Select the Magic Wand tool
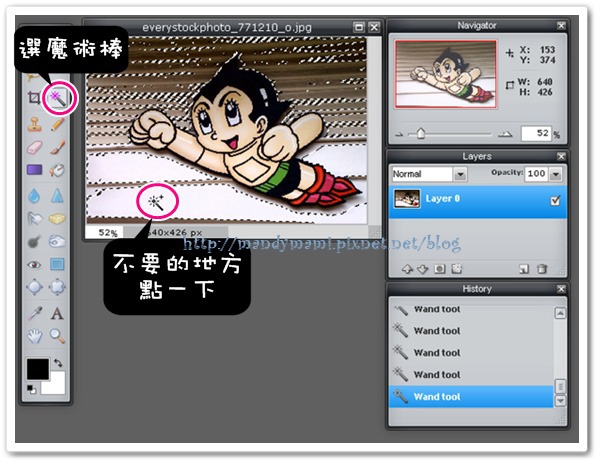Screen dimensions: 600x464 click(x=59, y=98)
